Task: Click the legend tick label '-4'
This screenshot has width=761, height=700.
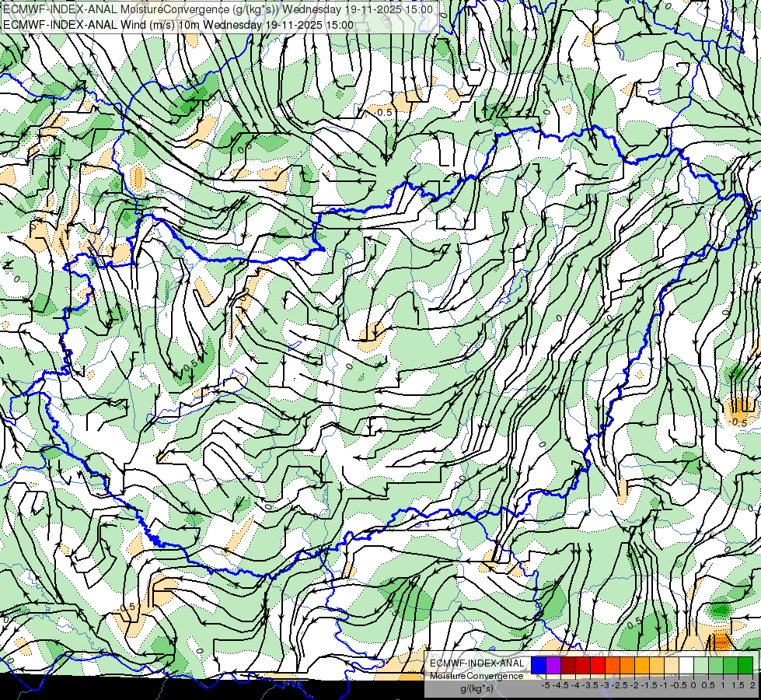Action: coord(575,685)
